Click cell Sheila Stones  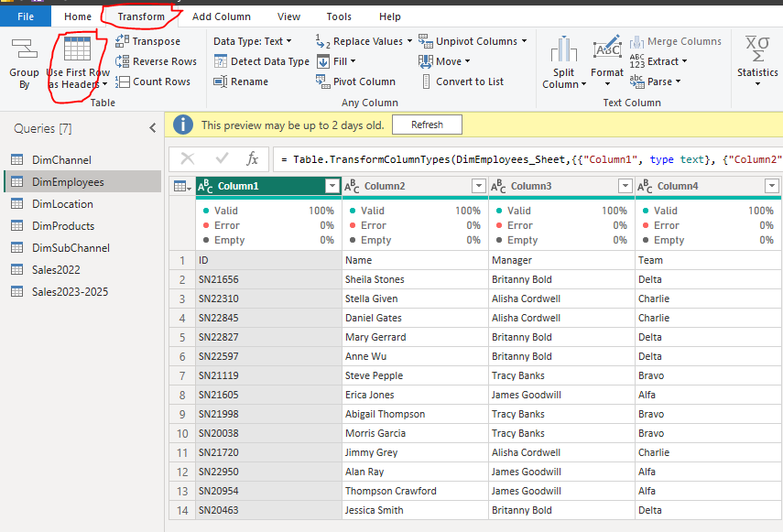click(x=415, y=279)
